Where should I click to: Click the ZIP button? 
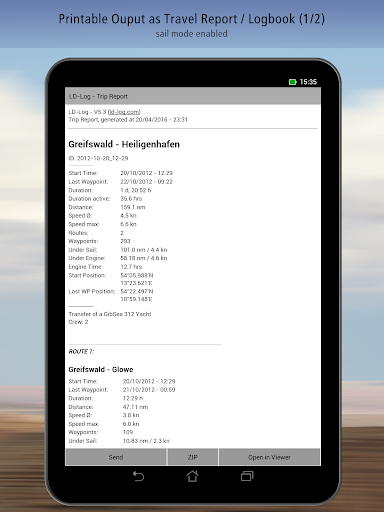click(x=193, y=457)
